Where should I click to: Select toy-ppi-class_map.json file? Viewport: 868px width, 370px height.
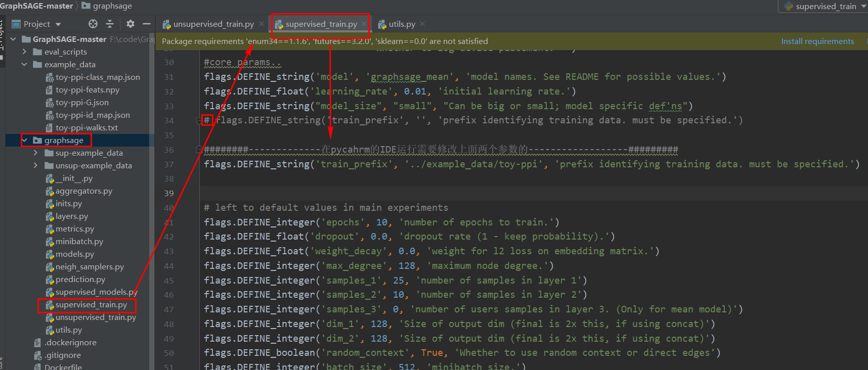[98, 77]
